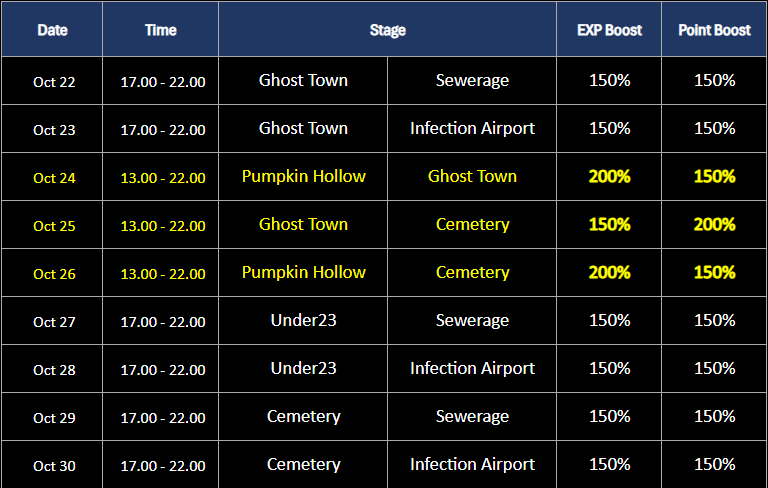Click the 200% EXP Boost on Oct 24
This screenshot has width=768, height=488.
[609, 177]
